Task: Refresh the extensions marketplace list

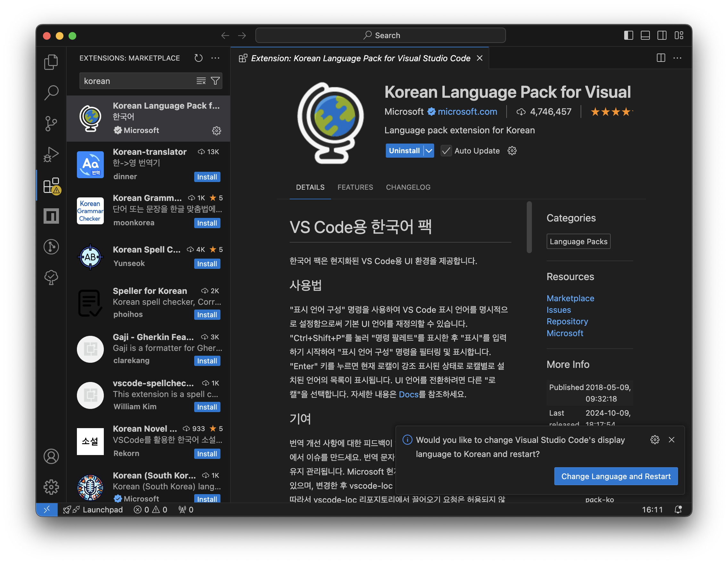Action: (198, 58)
